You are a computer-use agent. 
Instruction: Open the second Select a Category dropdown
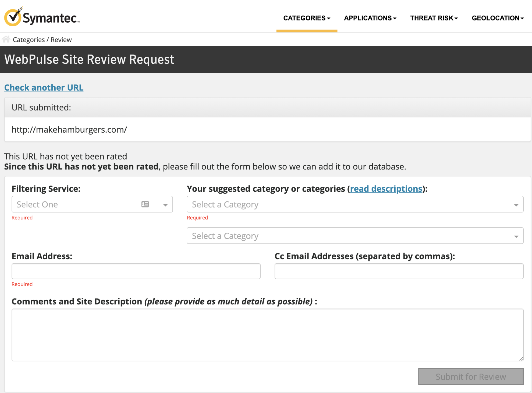click(x=355, y=236)
